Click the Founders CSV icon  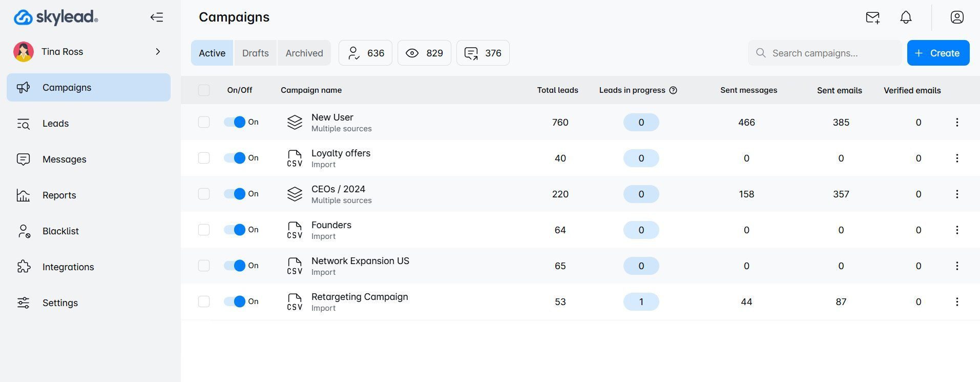[x=295, y=230]
